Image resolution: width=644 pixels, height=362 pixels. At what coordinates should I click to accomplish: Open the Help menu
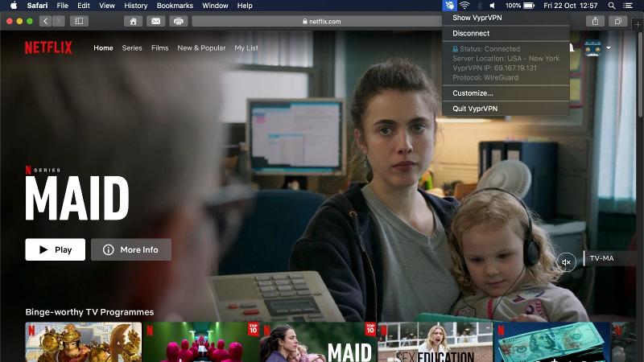coord(245,6)
